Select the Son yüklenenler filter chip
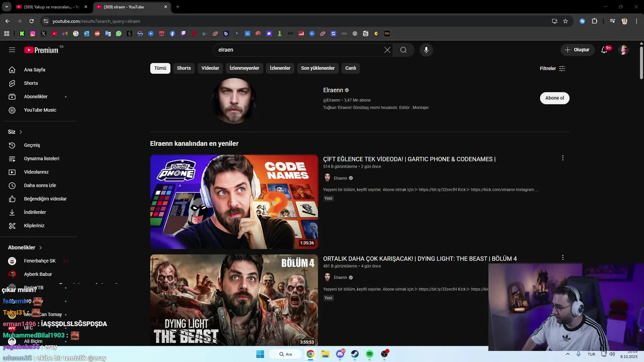Screen dimensions: 644x362 (x=317, y=68)
